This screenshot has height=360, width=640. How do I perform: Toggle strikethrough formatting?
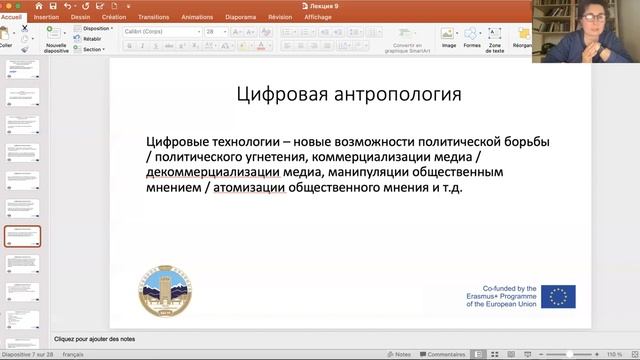pyautogui.click(x=169, y=46)
